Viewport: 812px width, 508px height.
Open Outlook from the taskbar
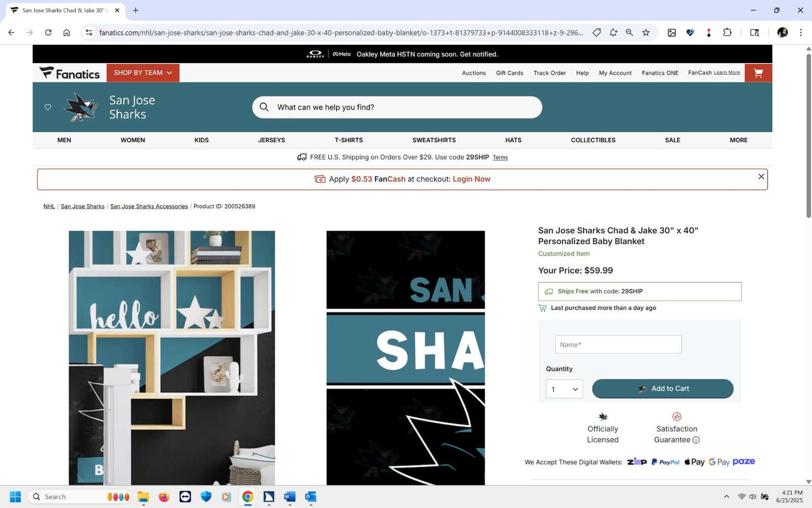[311, 497]
